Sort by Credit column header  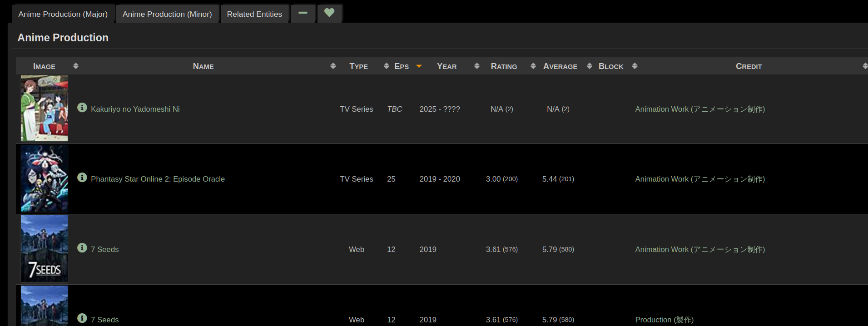click(x=749, y=66)
